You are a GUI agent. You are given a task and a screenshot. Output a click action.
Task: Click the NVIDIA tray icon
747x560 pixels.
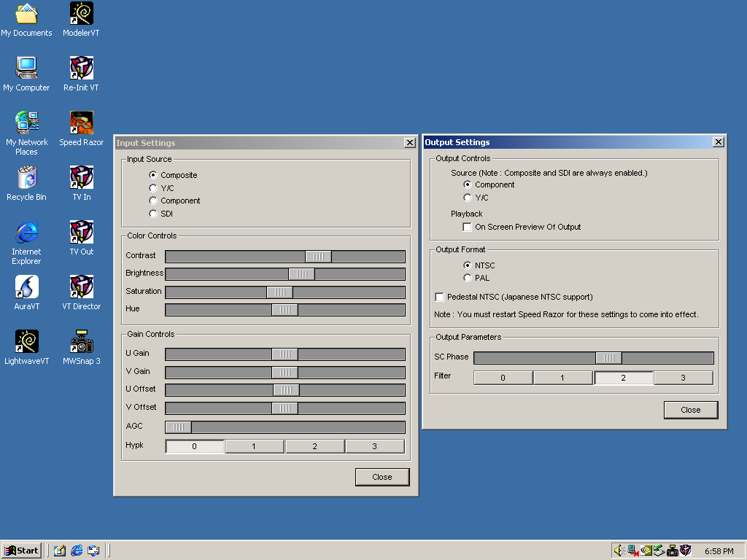coord(646,551)
